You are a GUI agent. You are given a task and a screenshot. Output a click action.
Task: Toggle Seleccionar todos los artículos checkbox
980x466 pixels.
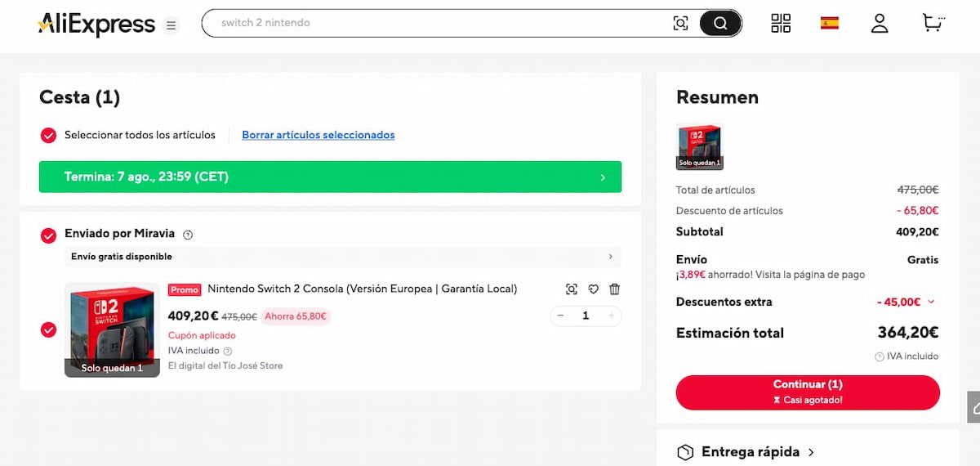point(48,135)
